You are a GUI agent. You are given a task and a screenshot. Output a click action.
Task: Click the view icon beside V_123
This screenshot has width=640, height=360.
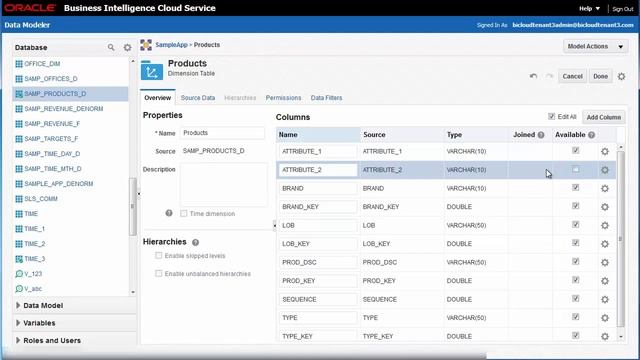[x=19, y=274]
